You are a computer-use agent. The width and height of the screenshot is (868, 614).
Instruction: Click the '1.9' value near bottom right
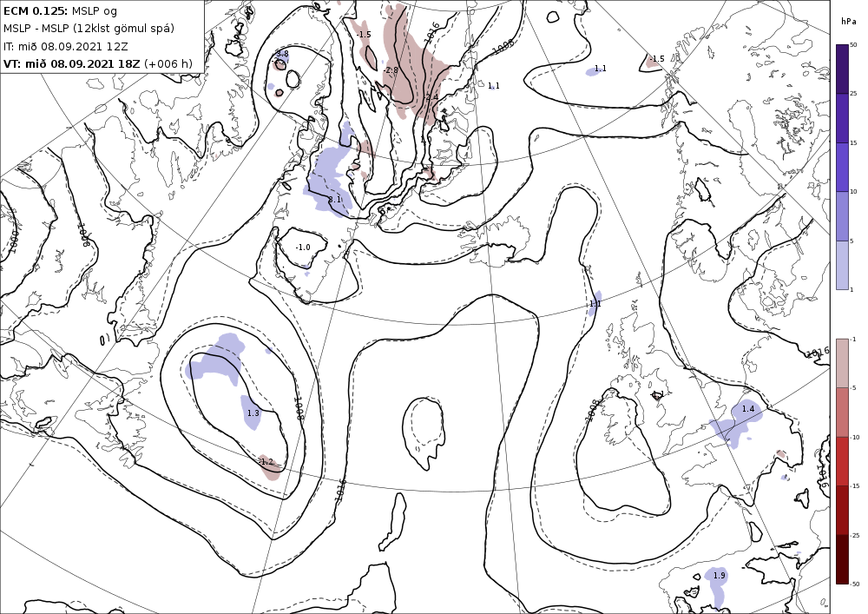coord(719,576)
